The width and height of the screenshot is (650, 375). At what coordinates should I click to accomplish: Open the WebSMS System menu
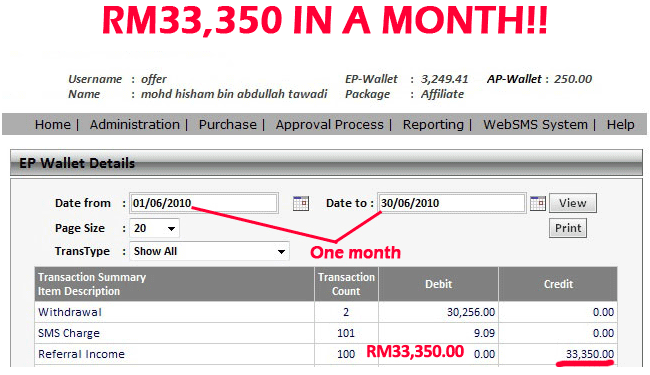535,124
